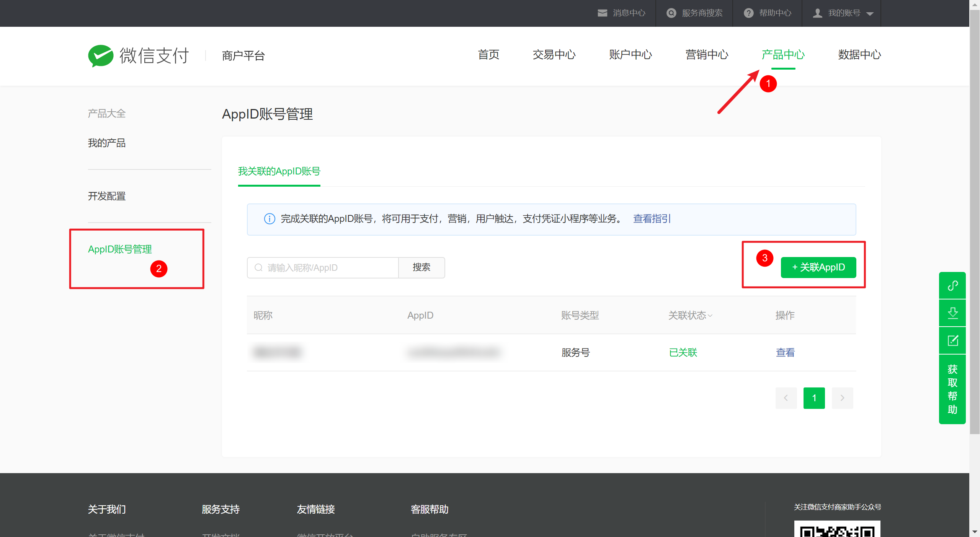The image size is (980, 537).
Task: Open 交易中心 navigation item
Action: [554, 55]
